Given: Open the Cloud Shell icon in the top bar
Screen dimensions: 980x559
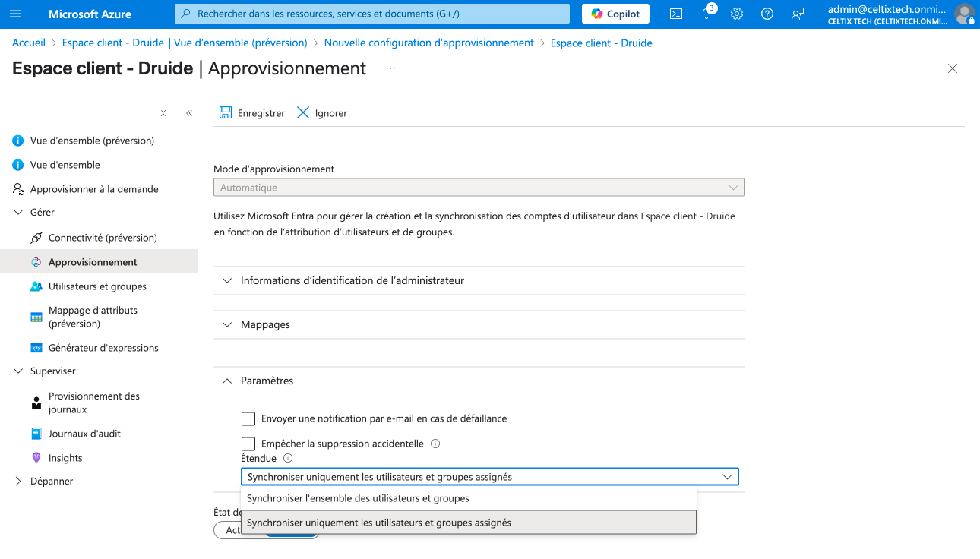Looking at the screenshot, I should [675, 14].
